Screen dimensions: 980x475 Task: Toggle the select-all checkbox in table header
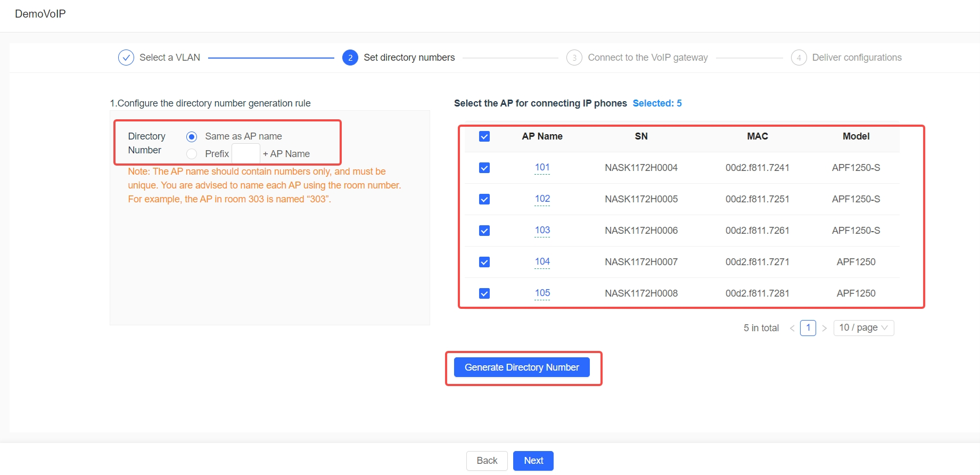(x=484, y=137)
